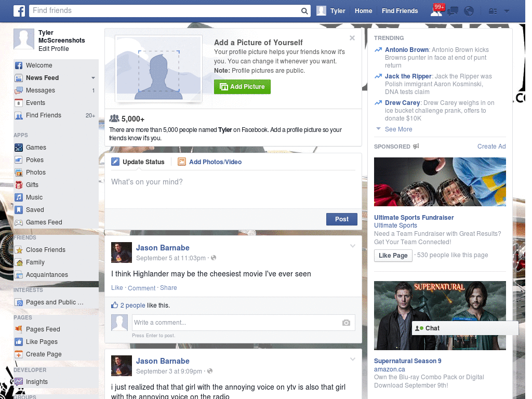Open the Pokes icon
This screenshot has width=532, height=399.
19,160
